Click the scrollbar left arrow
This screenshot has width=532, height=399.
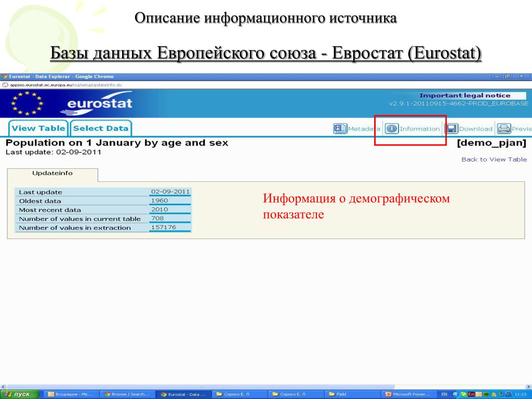click(x=3, y=387)
